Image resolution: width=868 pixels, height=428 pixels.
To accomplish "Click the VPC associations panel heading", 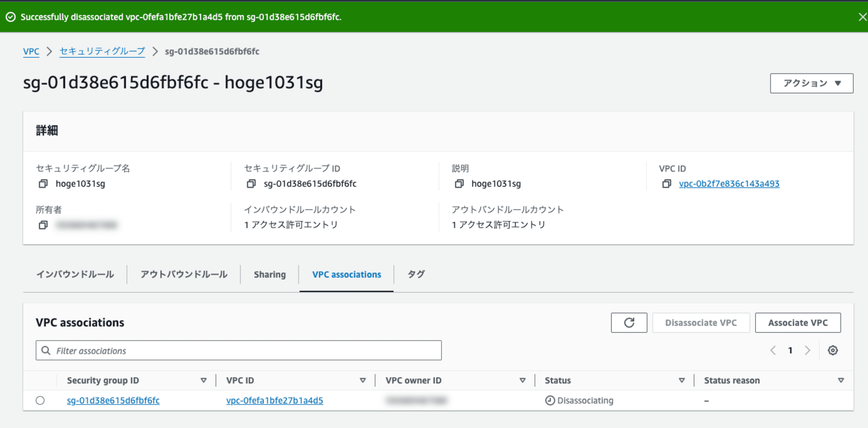I will [80, 323].
